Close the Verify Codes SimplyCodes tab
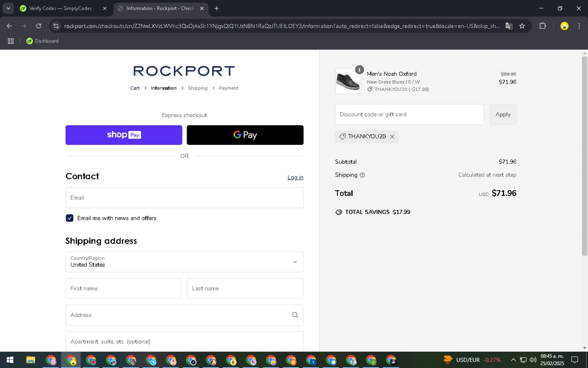The image size is (588, 368). pyautogui.click(x=105, y=8)
